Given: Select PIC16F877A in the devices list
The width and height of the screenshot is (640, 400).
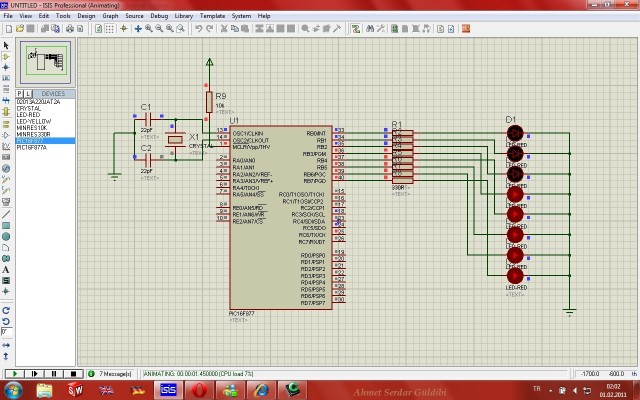Looking at the screenshot, I should (x=31, y=147).
